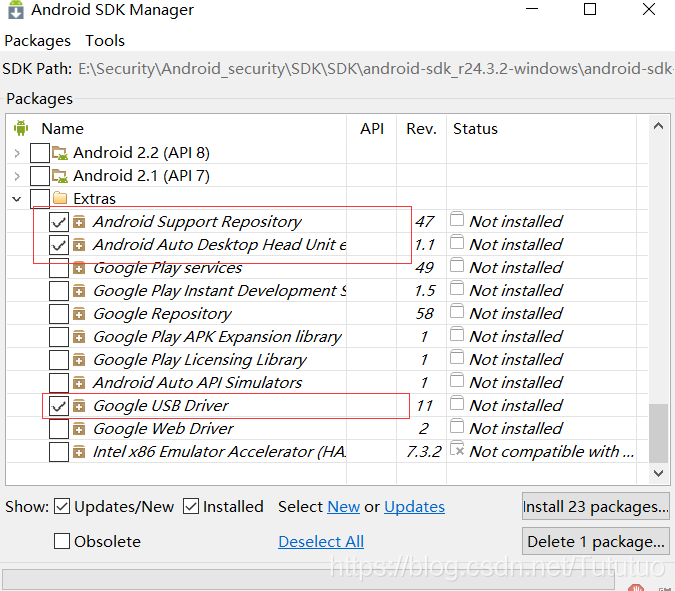The image size is (675, 591).
Task: Click the SDK Path value text
Action: pyautogui.click(x=375, y=69)
